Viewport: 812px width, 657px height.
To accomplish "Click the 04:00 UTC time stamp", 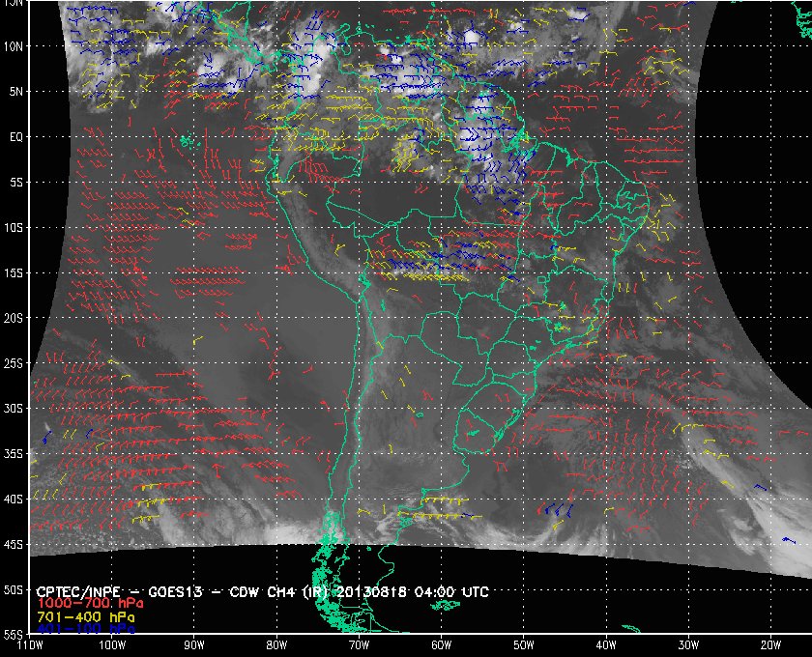I will [451, 591].
